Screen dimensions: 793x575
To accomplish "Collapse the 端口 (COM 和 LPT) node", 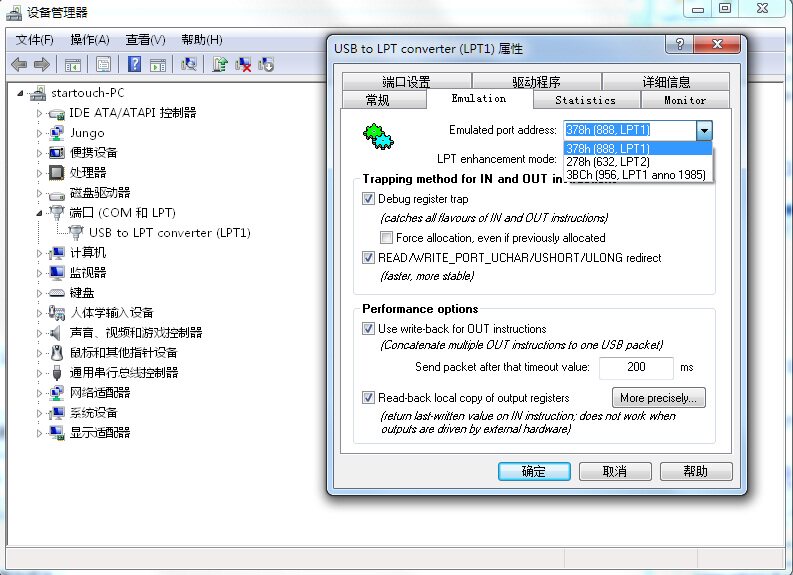I will click(39, 213).
